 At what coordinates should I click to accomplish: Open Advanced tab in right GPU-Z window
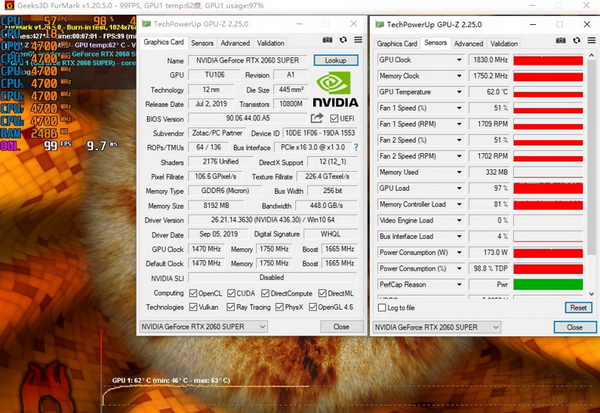click(x=468, y=44)
